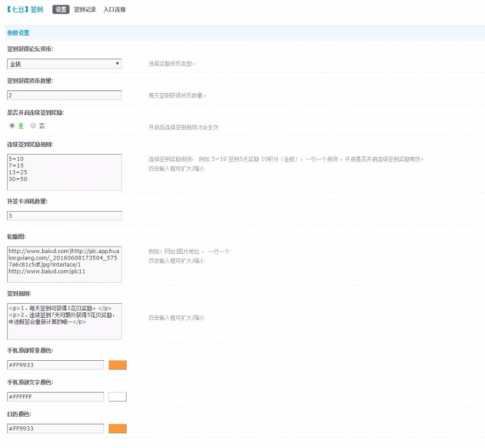Click the 补签卡消耗数量 input containing 3
The image size is (485, 448).
click(x=64, y=215)
